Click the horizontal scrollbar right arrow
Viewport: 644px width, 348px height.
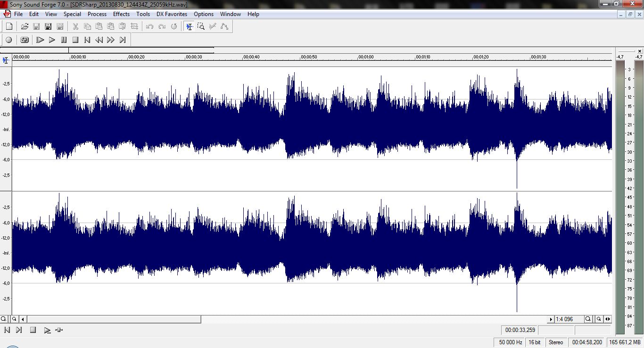(x=551, y=319)
